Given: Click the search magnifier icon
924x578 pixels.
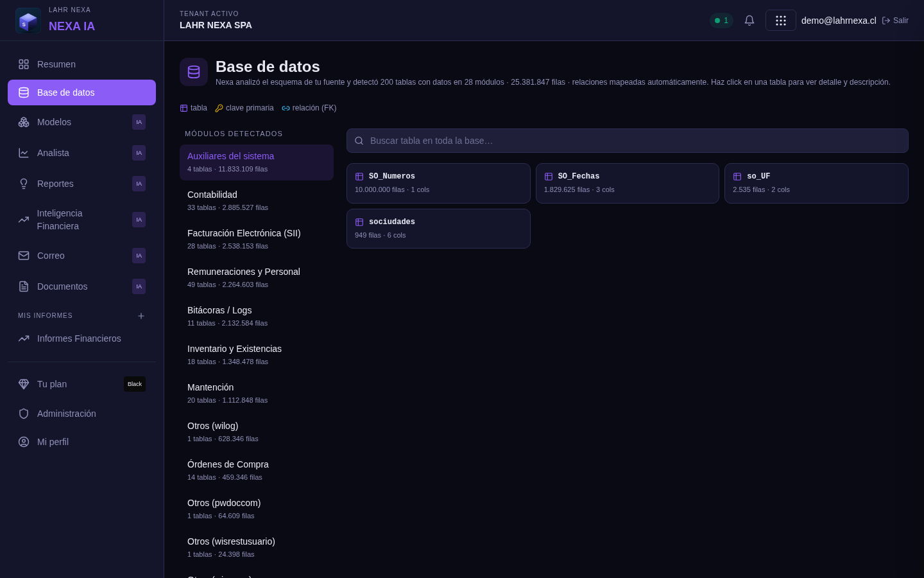Looking at the screenshot, I should point(359,141).
